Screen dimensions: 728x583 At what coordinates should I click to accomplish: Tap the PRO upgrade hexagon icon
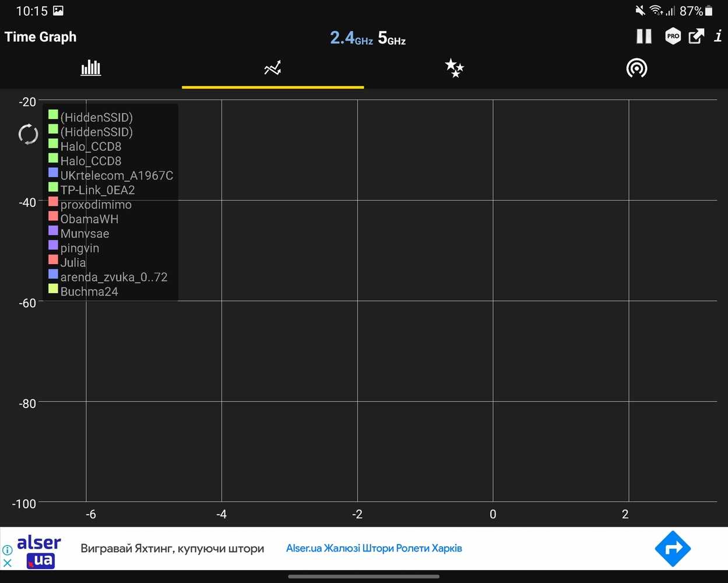673,37
